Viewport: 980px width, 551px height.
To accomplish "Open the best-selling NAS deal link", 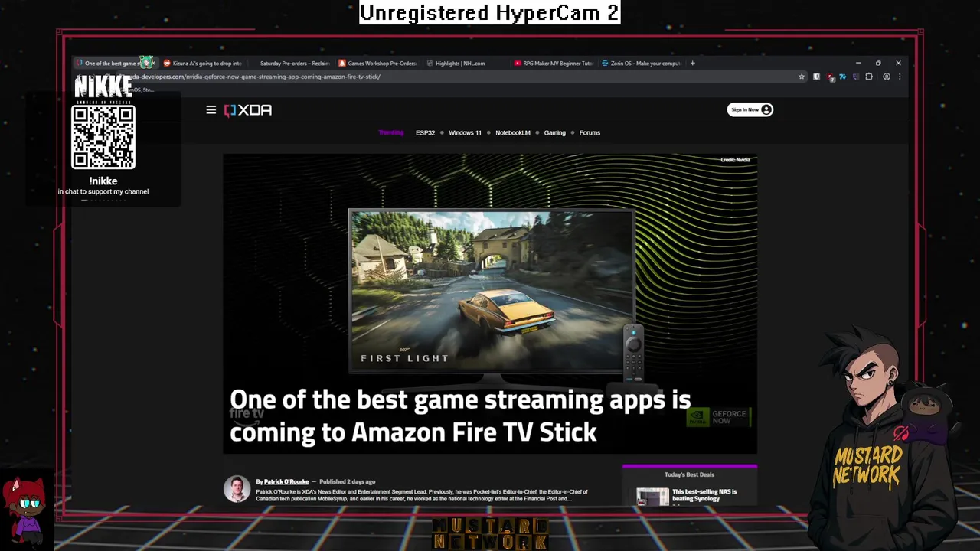I will coord(704,495).
